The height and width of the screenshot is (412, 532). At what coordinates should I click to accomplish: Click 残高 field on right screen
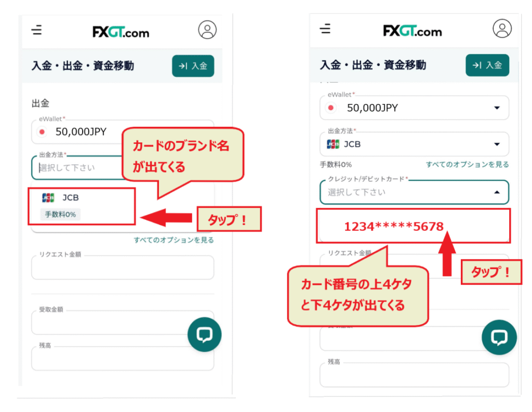[x=414, y=375]
